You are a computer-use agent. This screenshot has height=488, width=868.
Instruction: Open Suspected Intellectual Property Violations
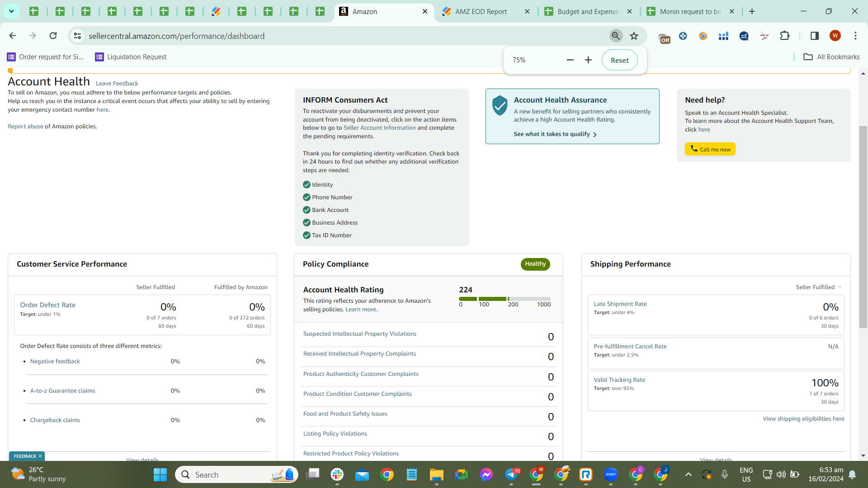(x=359, y=334)
